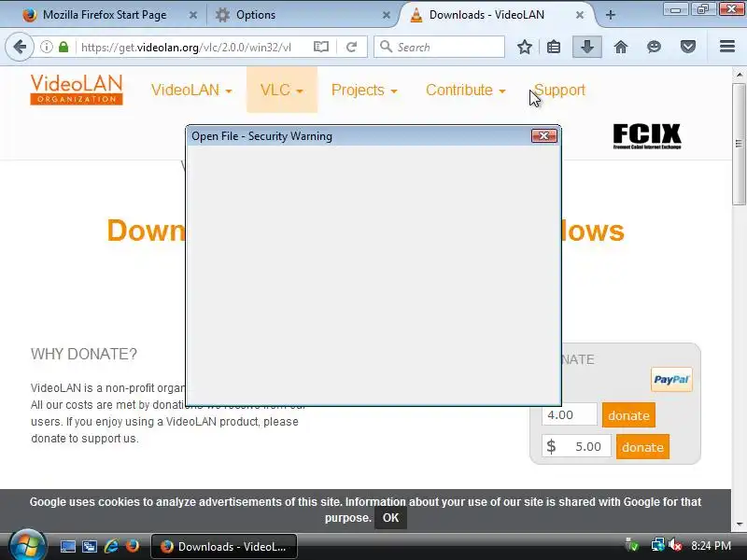Expand the VLC navigation dropdown

282,90
